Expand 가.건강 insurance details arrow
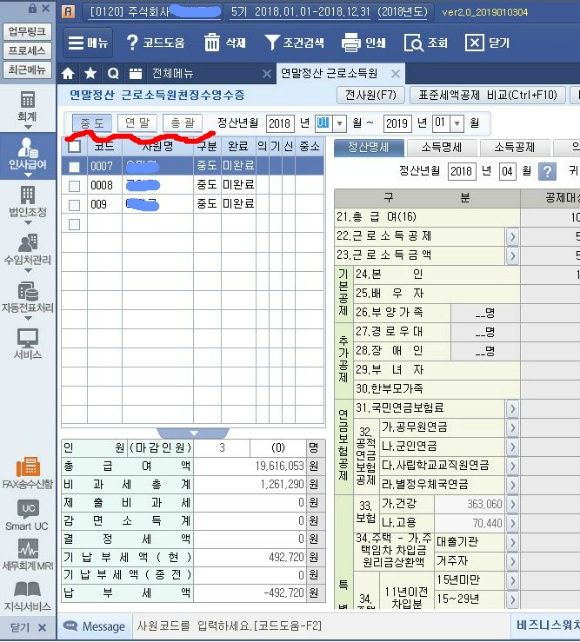Viewport: 580px width, 642px height. pyautogui.click(x=512, y=504)
